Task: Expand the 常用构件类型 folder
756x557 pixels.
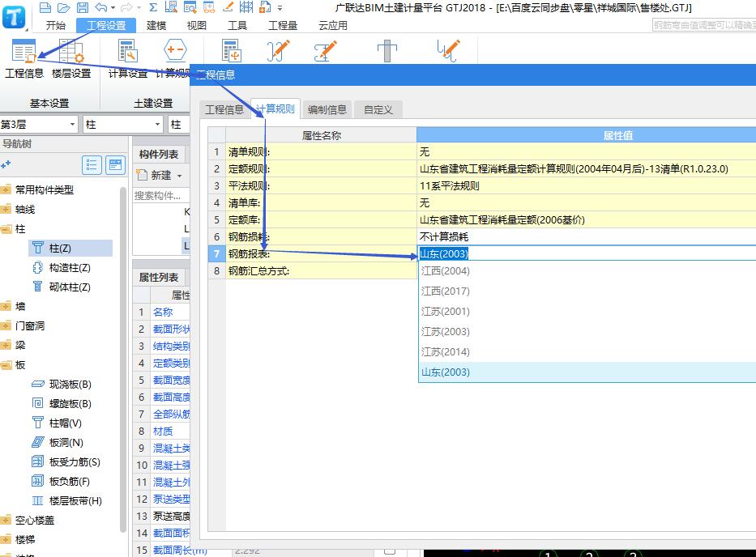Action: coord(6,190)
